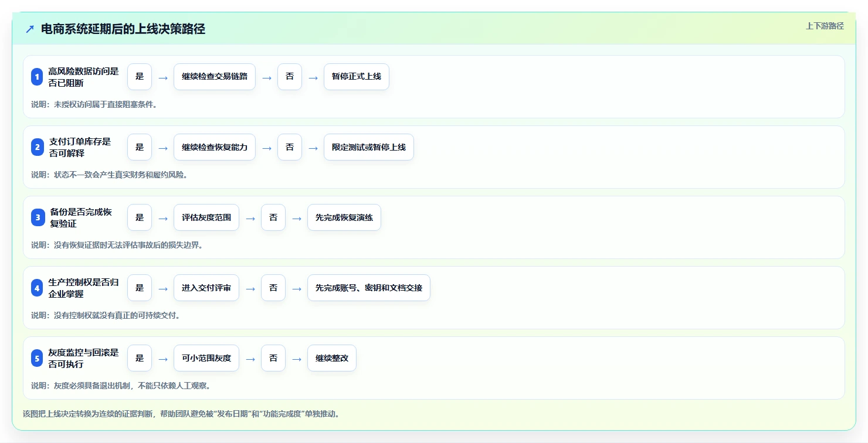
Task: Select 是 in the 备份是否完成恢复验证 row
Action: coord(140,217)
